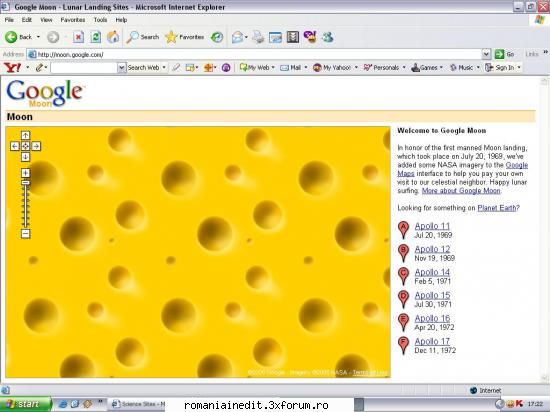Open the Help menu
550x412 pixels.
(121, 20)
